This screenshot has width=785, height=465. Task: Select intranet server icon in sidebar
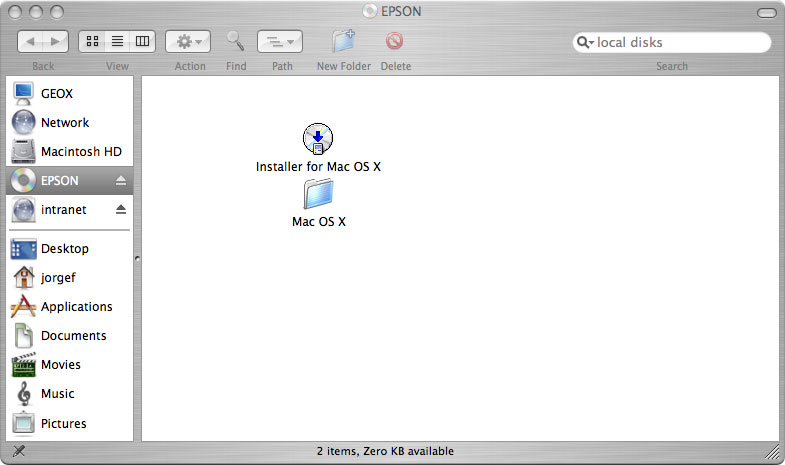(x=24, y=210)
